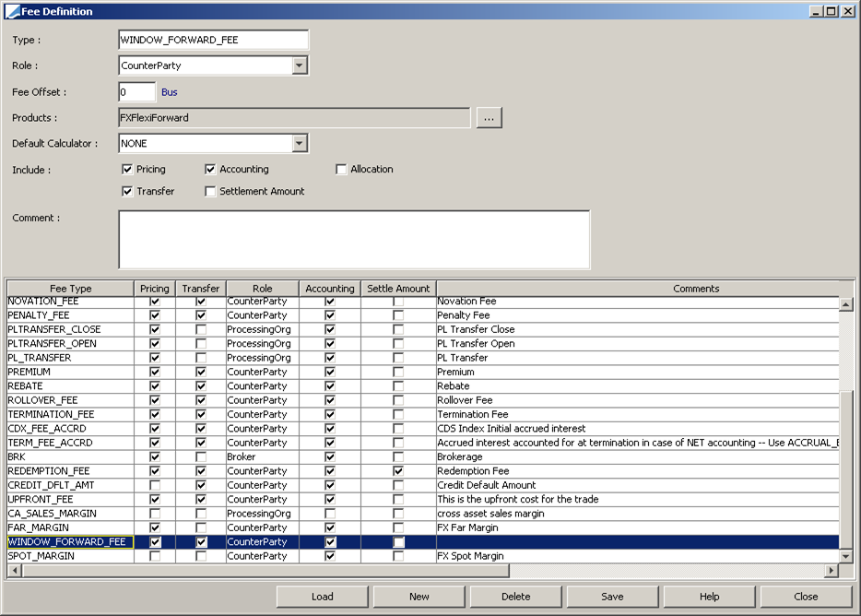Viewport: 861px width, 616px height.
Task: Click the Pricing column header
Action: click(155, 289)
